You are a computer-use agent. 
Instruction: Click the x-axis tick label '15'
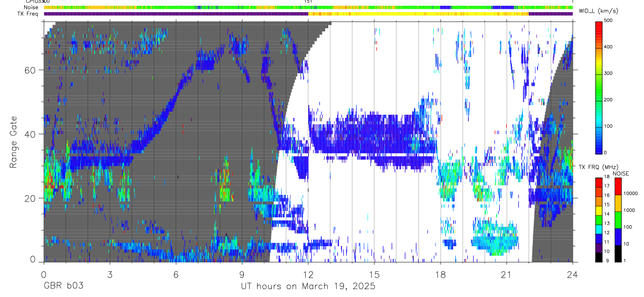374,274
